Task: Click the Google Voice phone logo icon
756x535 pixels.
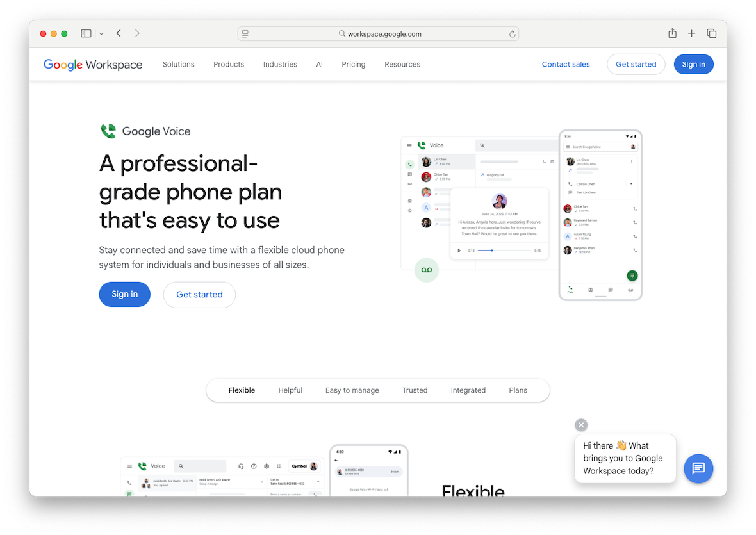Action: tap(108, 131)
